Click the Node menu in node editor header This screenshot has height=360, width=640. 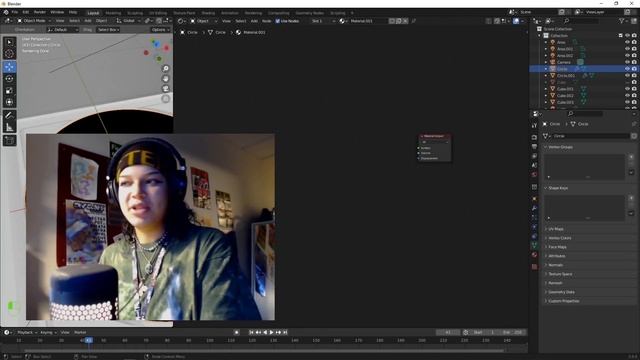(x=267, y=21)
